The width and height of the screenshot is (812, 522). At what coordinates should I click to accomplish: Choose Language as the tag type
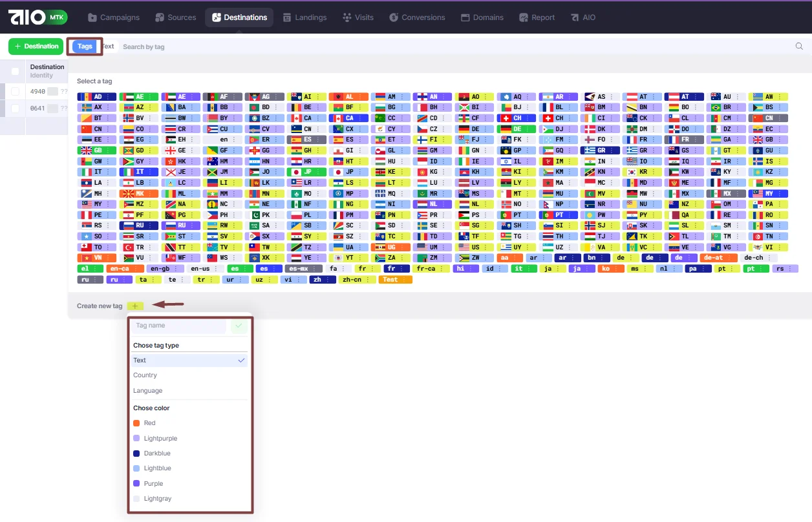point(189,391)
